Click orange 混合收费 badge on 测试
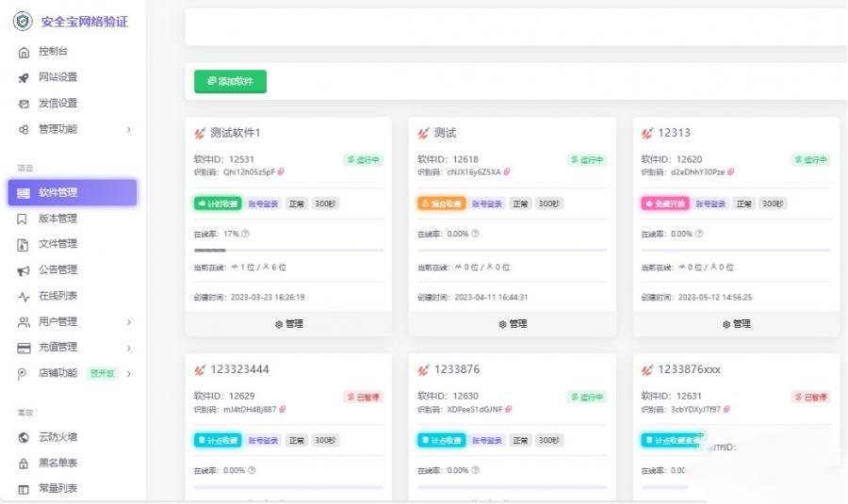Viewport: 848px width, 504px height. 441,203
